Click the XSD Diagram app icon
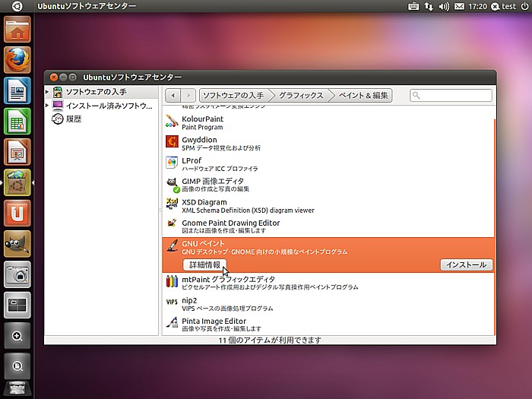This screenshot has height=399, width=532. [172, 204]
